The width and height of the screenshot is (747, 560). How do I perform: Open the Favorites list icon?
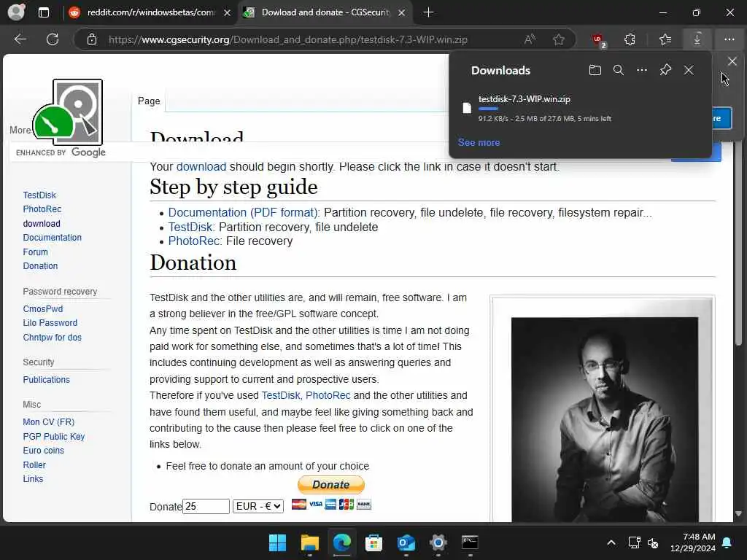click(665, 39)
